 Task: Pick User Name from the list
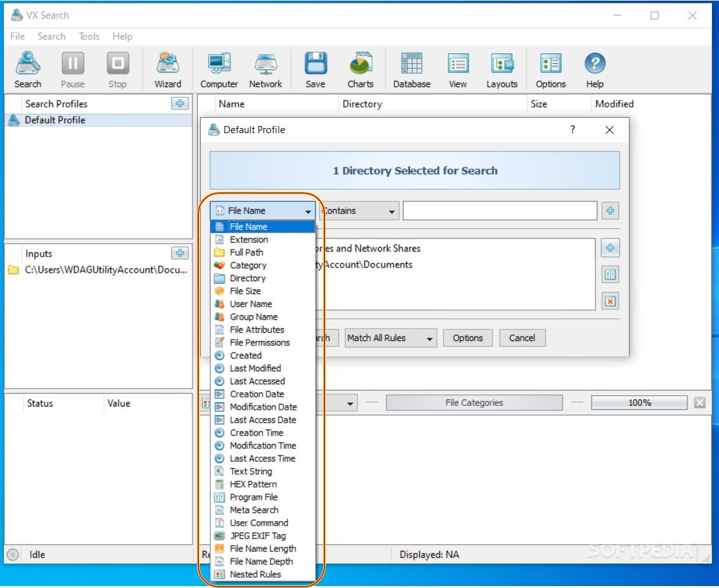pyautogui.click(x=263, y=304)
